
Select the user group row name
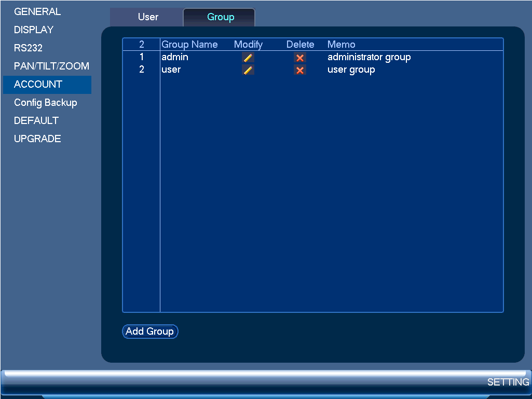(171, 70)
